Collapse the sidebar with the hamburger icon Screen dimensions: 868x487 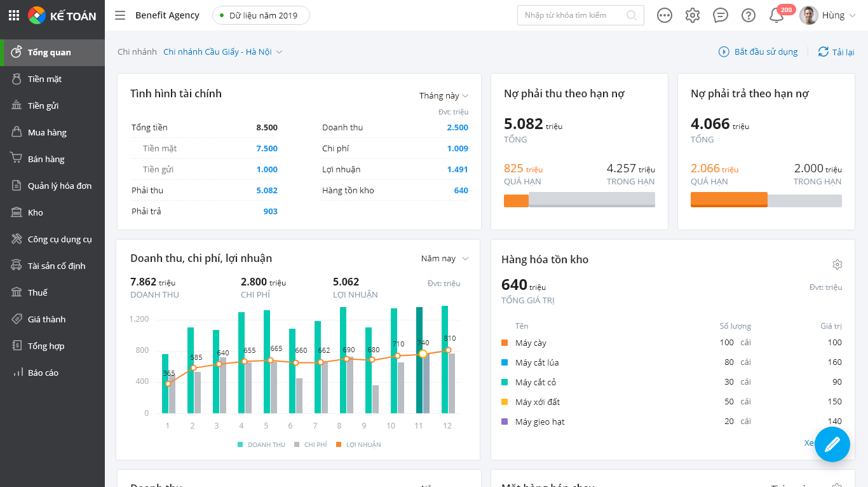coord(120,15)
